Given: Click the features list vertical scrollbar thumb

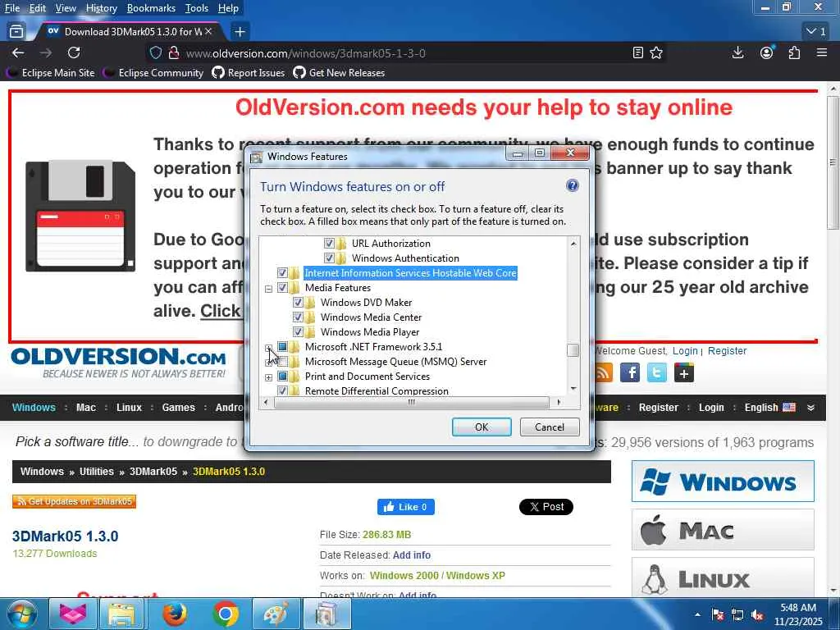Looking at the screenshot, I should [573, 349].
